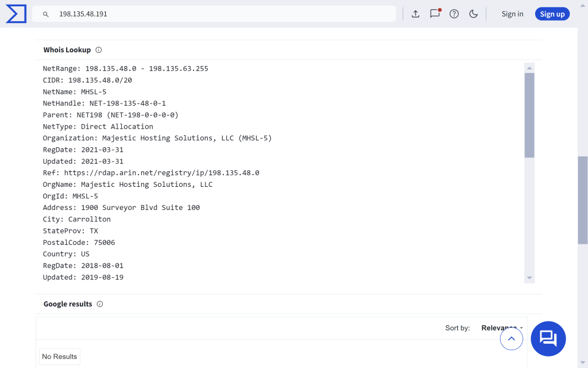
Task: Toggle dark mode moon icon
Action: (473, 14)
